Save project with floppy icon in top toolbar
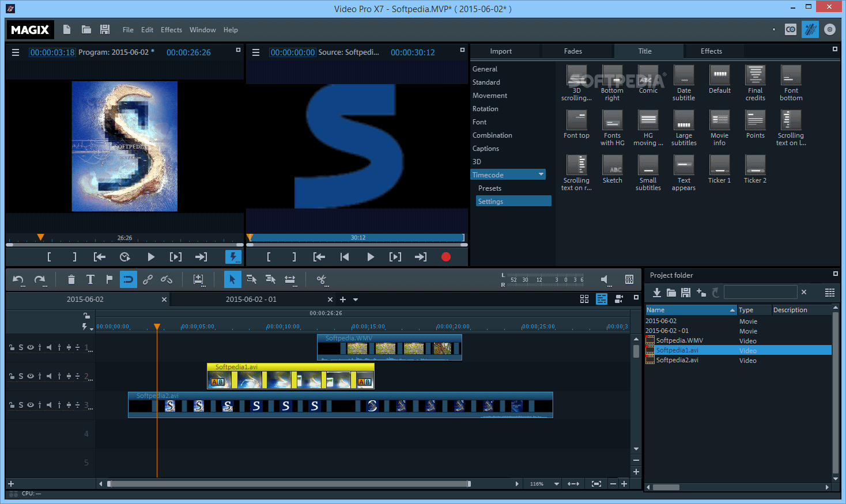 [x=105, y=29]
